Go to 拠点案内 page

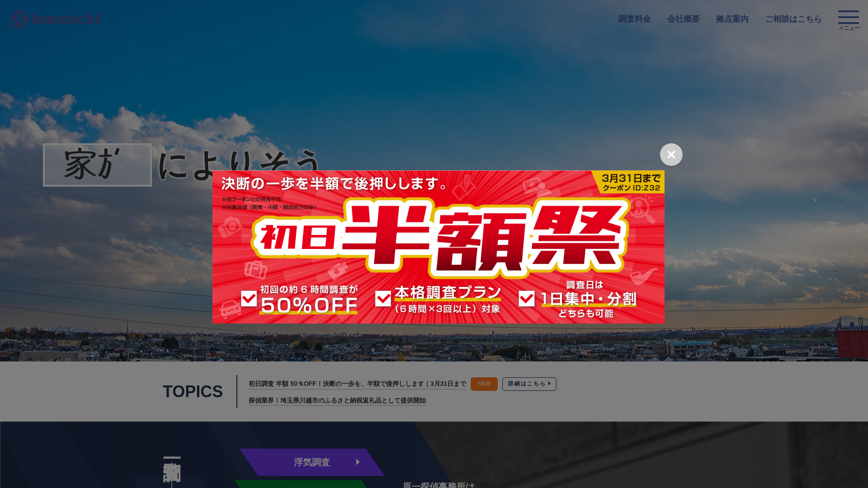732,19
